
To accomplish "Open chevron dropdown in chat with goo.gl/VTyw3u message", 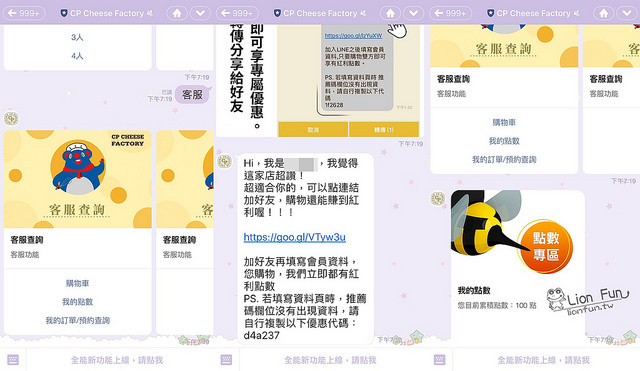I will [x=413, y=13].
